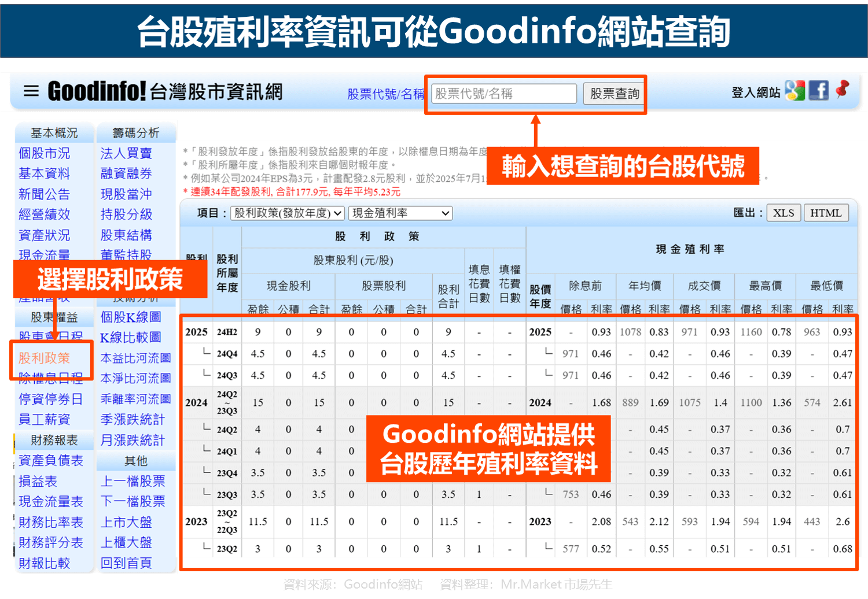The width and height of the screenshot is (868, 599).
Task: Click 回到首頁 link
Action: point(126,563)
